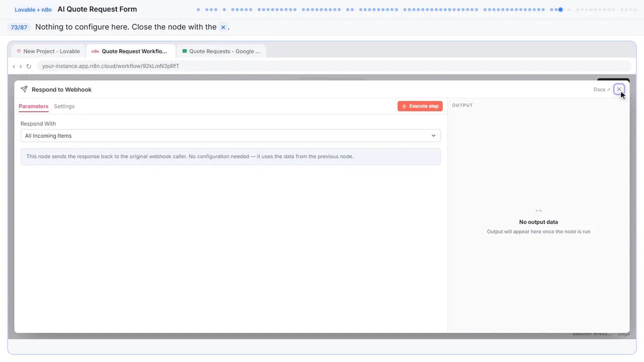Click the 'Respond With' field label
Screen dimensions: 644x362
point(38,124)
